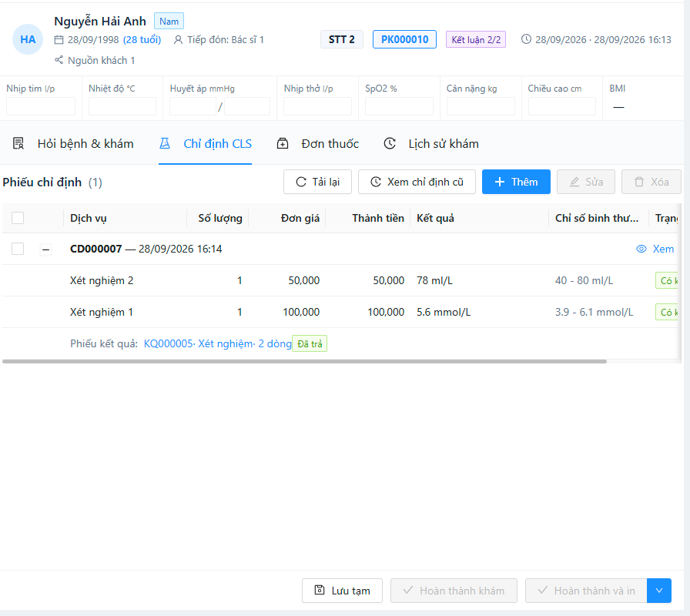Focus the systolic Huyết áp field
Screen dimensions: 690x616
[193, 106]
